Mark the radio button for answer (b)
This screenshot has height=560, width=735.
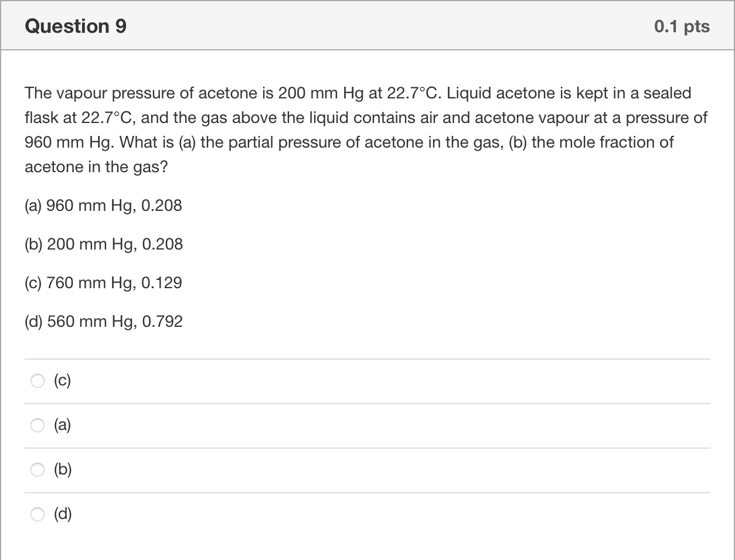coord(38,470)
